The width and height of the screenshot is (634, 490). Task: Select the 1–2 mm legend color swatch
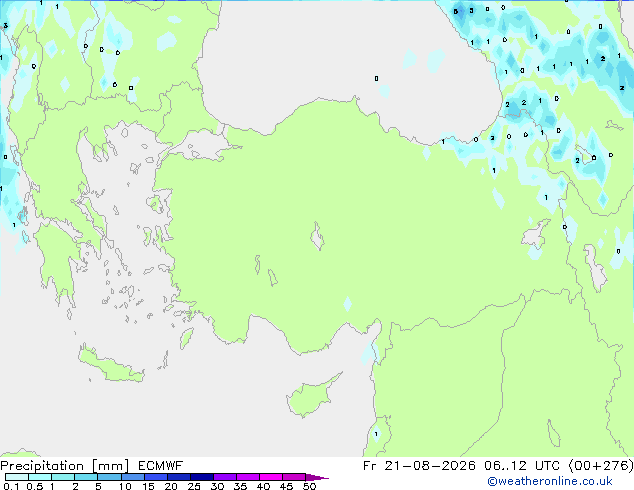tap(63, 477)
